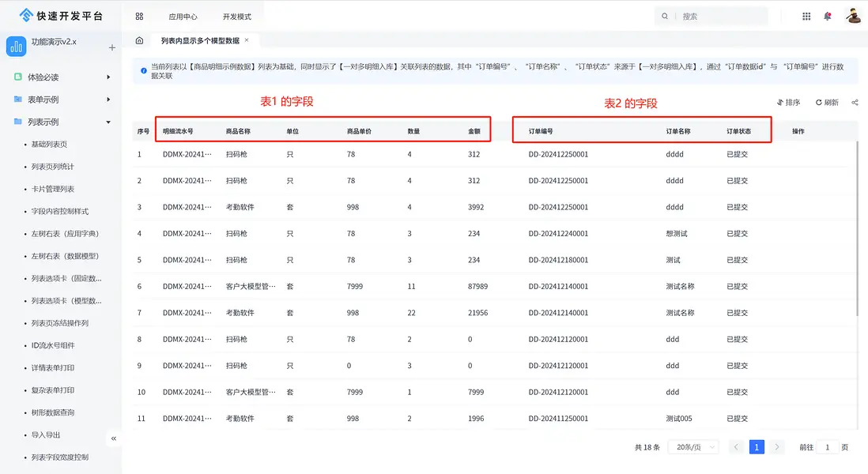Open 列表字段宽度控制 in sidebar
The image size is (868, 474).
point(60,457)
